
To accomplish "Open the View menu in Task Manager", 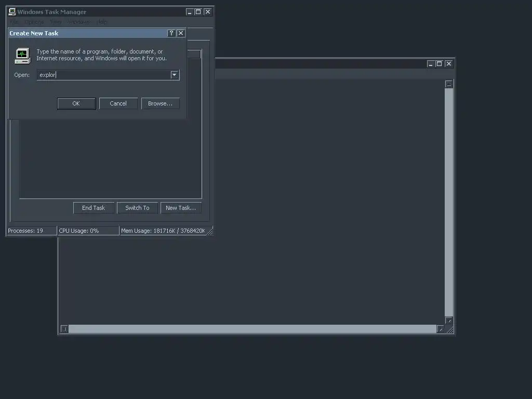I will pos(56,22).
